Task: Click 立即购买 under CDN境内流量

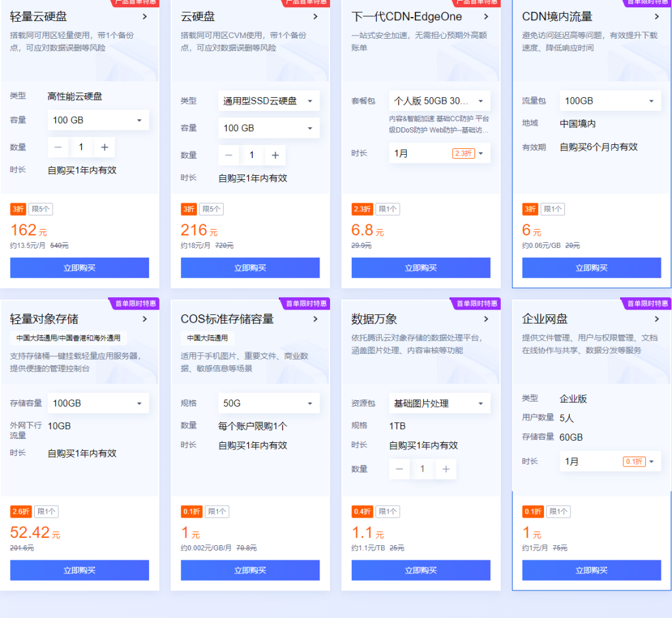Action: 591,268
